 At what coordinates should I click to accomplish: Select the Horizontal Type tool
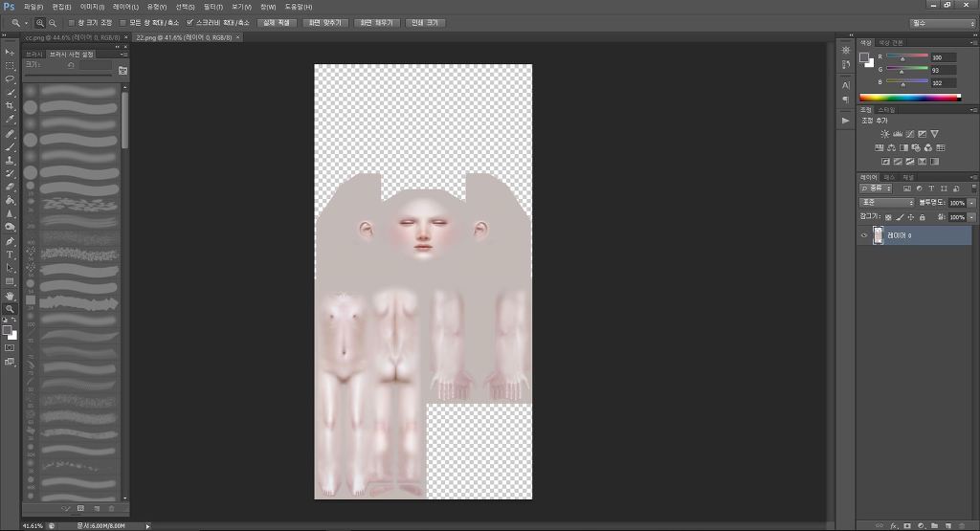pos(10,254)
